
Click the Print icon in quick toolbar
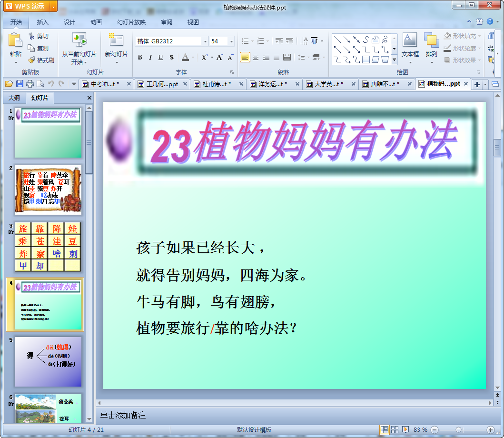point(30,84)
